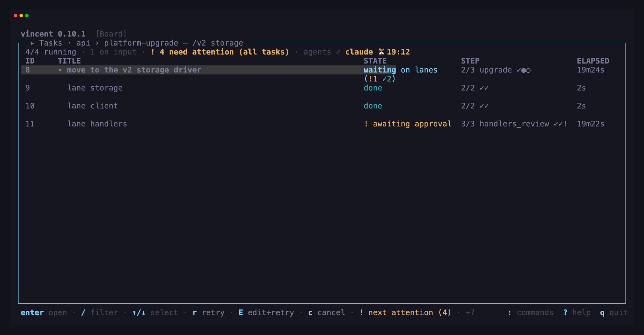The height and width of the screenshot is (335, 644).
Task: Click '! 4 need attention (all tasks)' status
Action: point(220,52)
